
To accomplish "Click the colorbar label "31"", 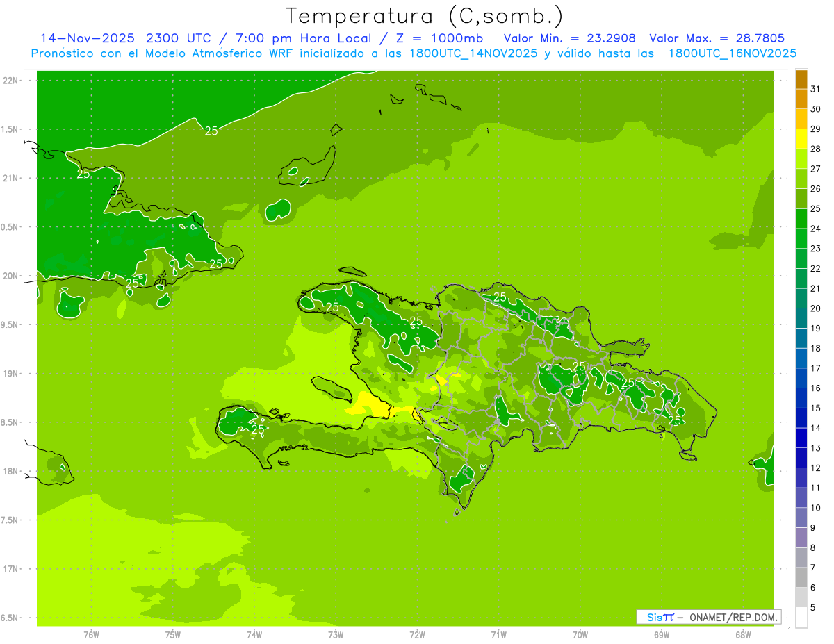I will tap(815, 89).
